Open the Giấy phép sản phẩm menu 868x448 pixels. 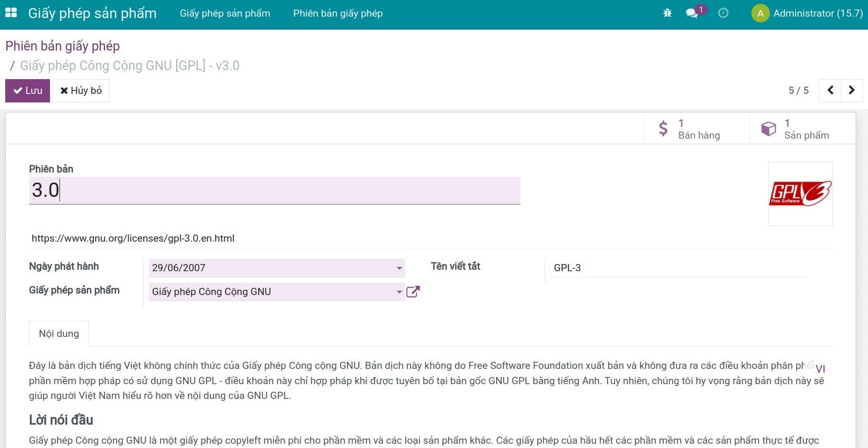pyautogui.click(x=225, y=13)
